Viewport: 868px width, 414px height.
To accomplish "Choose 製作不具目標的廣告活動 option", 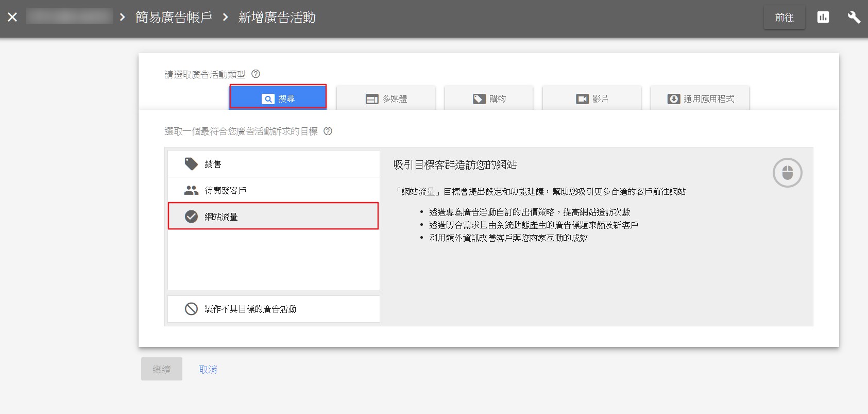I will coord(274,309).
